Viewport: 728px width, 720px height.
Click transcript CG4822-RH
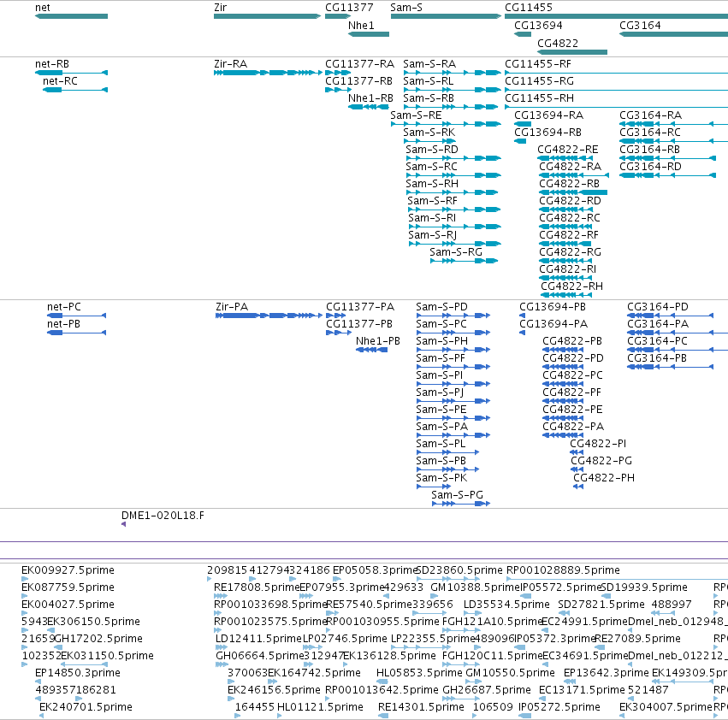(x=566, y=295)
